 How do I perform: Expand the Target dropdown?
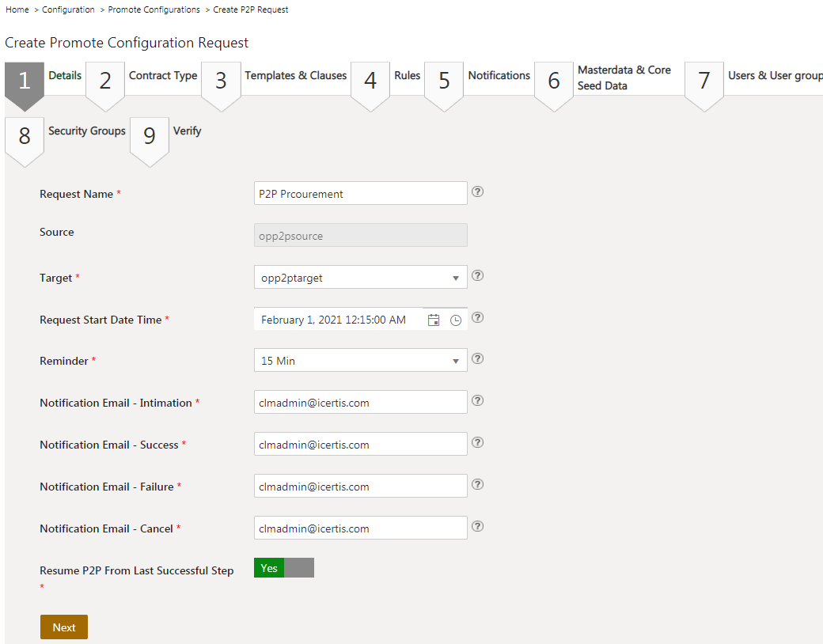[360, 278]
